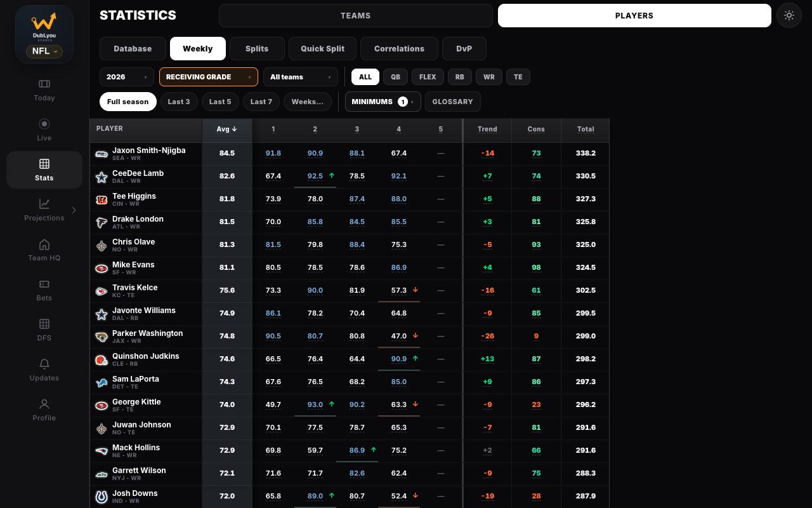Open the Correlations tab

[x=399, y=49]
